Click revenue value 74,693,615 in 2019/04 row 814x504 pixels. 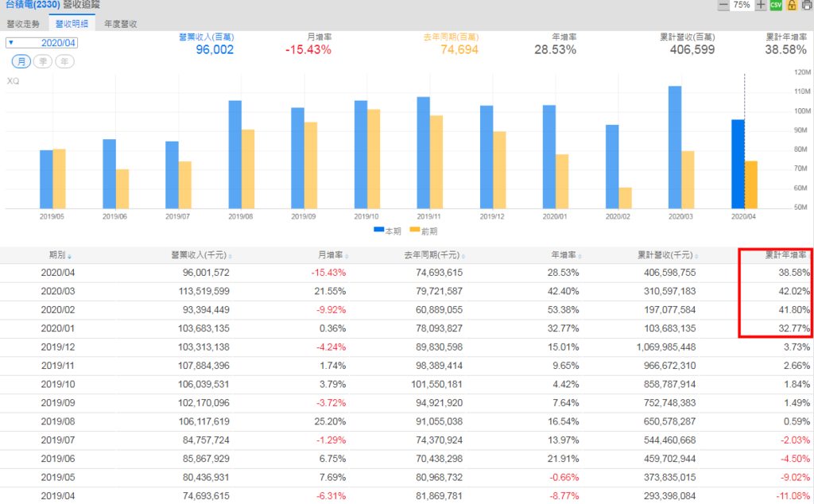(206, 496)
